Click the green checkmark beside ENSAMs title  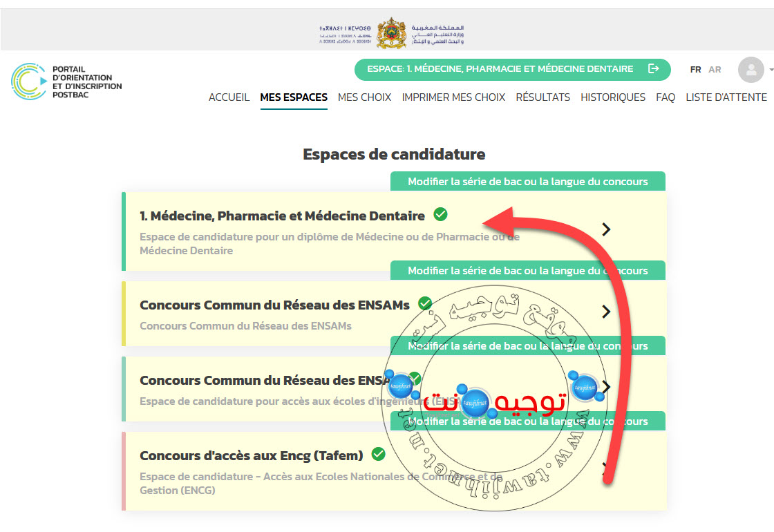(x=425, y=303)
